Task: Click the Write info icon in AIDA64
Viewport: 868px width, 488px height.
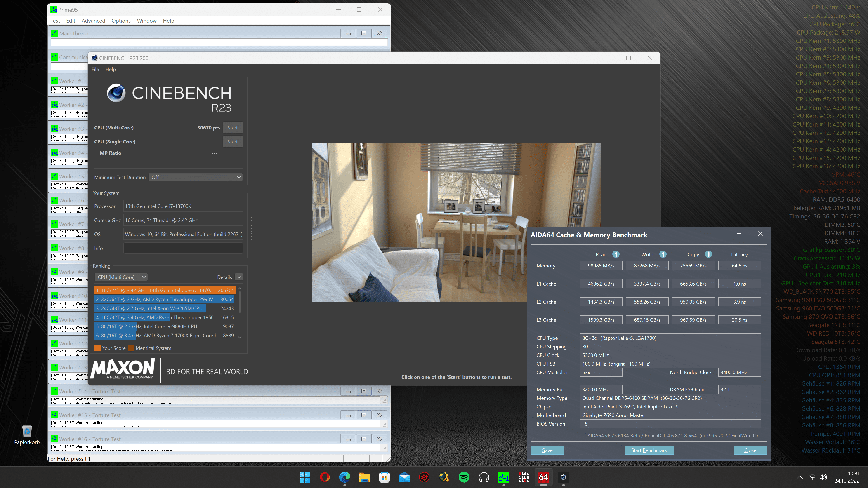Action: coord(663,254)
